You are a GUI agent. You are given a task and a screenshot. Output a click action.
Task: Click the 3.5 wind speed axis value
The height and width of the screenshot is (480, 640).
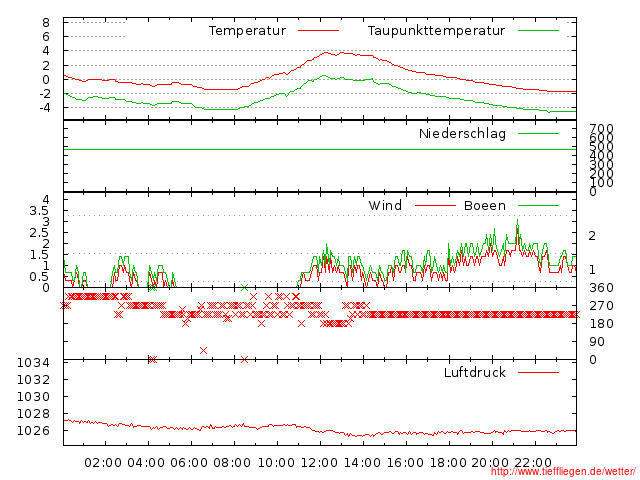[39, 211]
